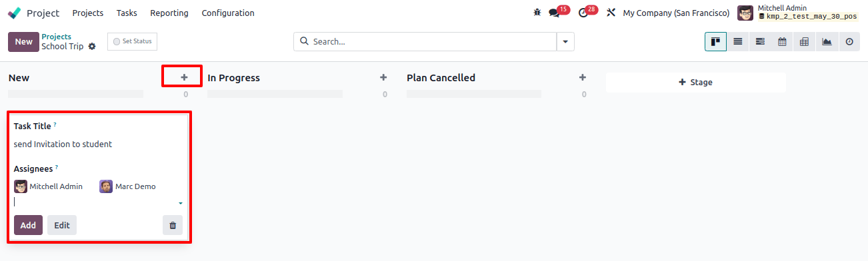This screenshot has height=261, width=868.
Task: Add a new Stage column
Action: click(695, 82)
